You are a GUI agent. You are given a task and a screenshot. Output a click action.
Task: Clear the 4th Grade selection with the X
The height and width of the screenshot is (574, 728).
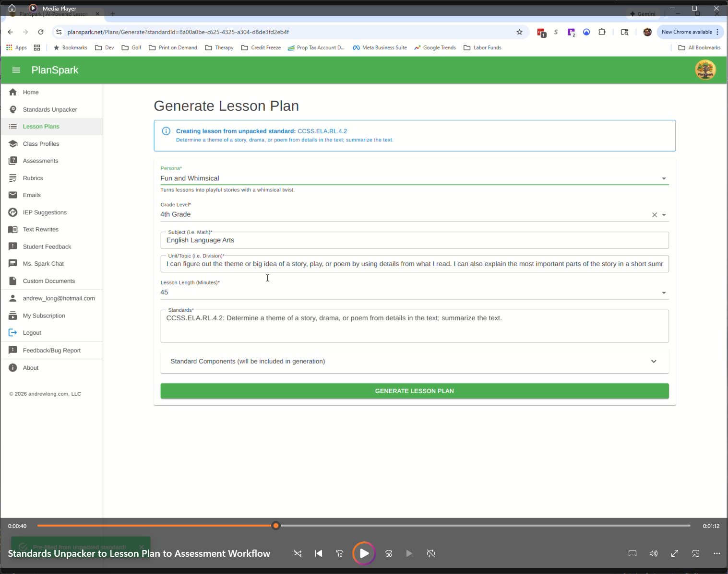pyautogui.click(x=654, y=215)
